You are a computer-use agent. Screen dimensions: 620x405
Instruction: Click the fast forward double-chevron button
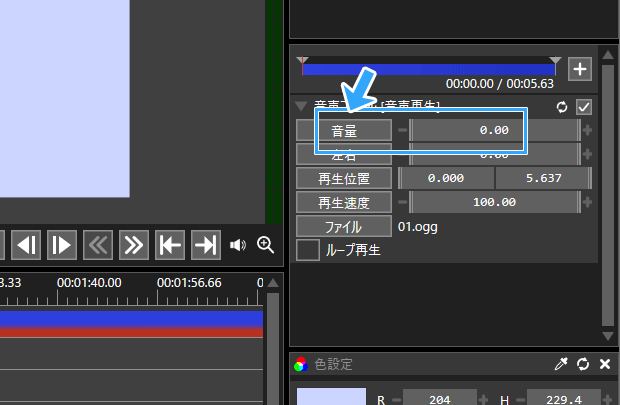pyautogui.click(x=134, y=245)
